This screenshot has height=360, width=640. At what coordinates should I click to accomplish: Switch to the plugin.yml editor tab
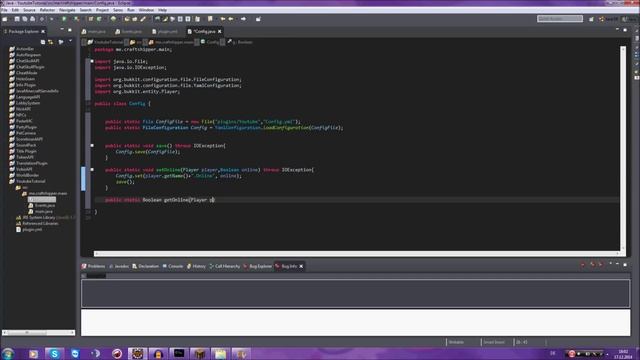click(x=165, y=31)
